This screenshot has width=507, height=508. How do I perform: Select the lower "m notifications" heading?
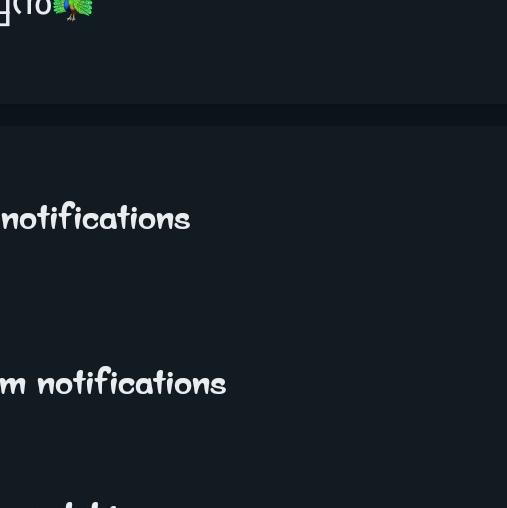pos(113,381)
